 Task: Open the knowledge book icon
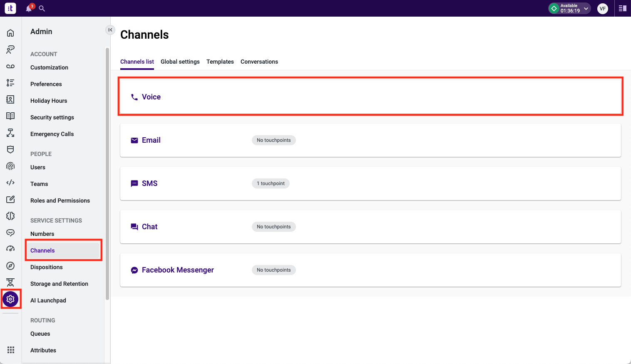click(10, 116)
